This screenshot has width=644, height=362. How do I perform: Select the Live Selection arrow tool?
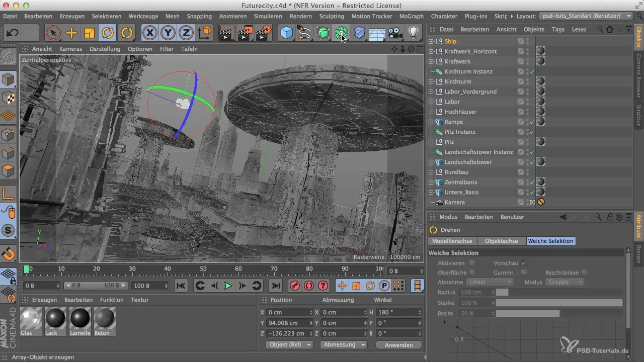tap(53, 33)
